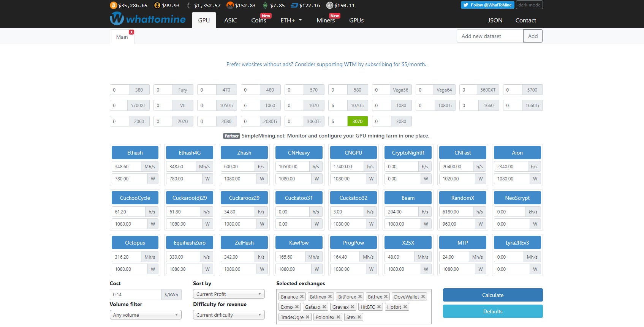Toggle the 1060 GPU button
This screenshot has width=644, height=327.
click(270, 106)
